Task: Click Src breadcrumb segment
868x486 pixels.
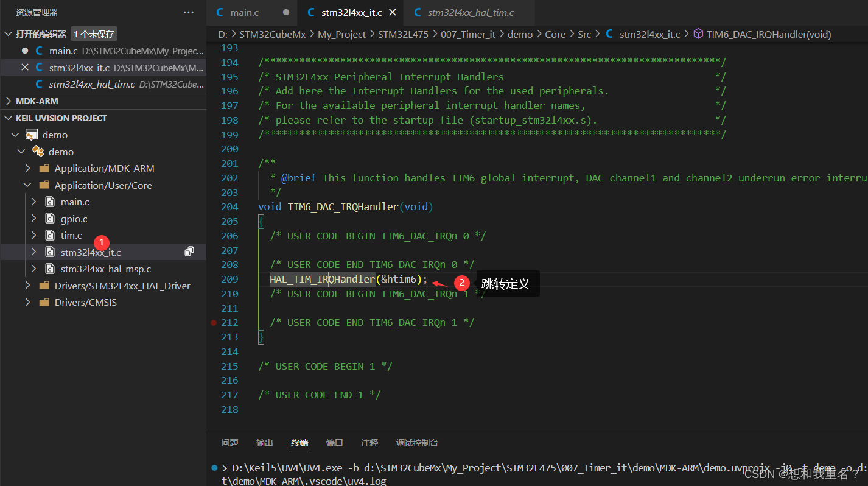Action: pos(584,35)
